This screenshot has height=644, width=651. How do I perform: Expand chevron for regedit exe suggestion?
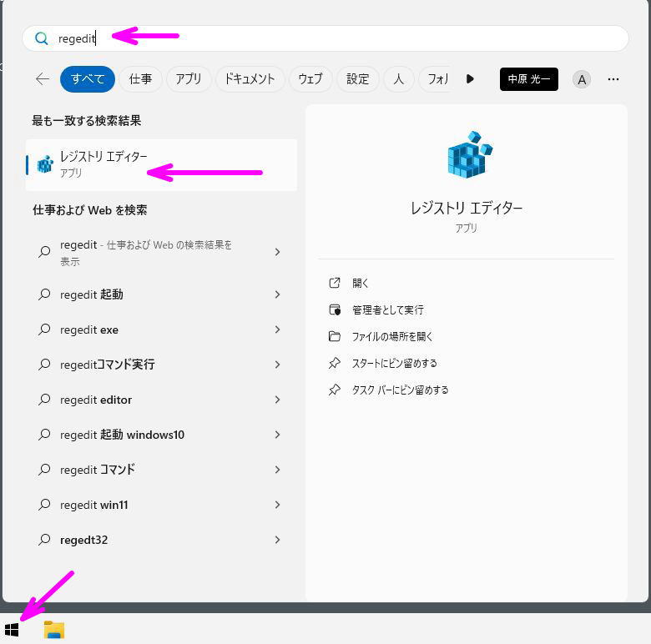[x=277, y=330]
